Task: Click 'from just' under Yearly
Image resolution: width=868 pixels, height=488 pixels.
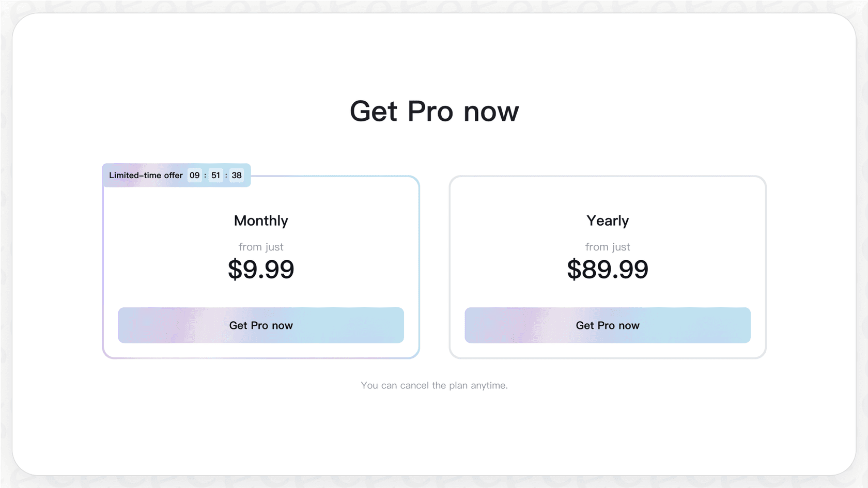Action: coord(608,247)
